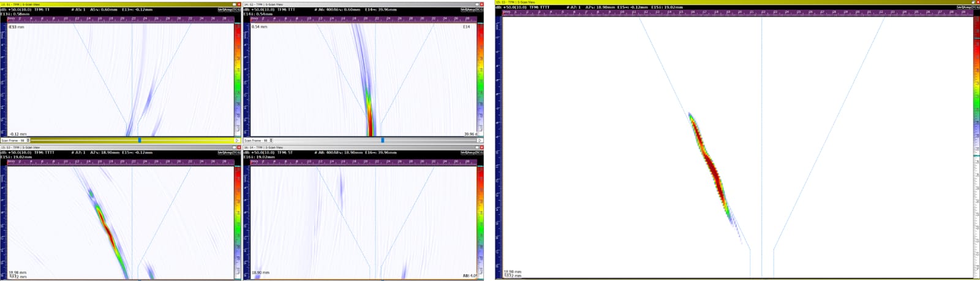Click the 'A5s: 0.60mm' reading in the S1 view
Image resolution: width=980 pixels, height=281 pixels.
tap(104, 10)
